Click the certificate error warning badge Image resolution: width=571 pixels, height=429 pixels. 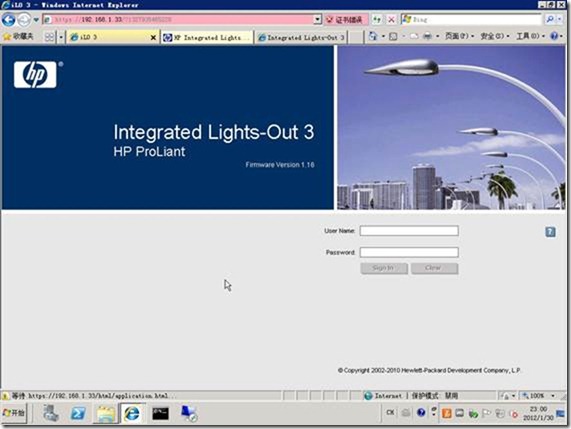344,20
